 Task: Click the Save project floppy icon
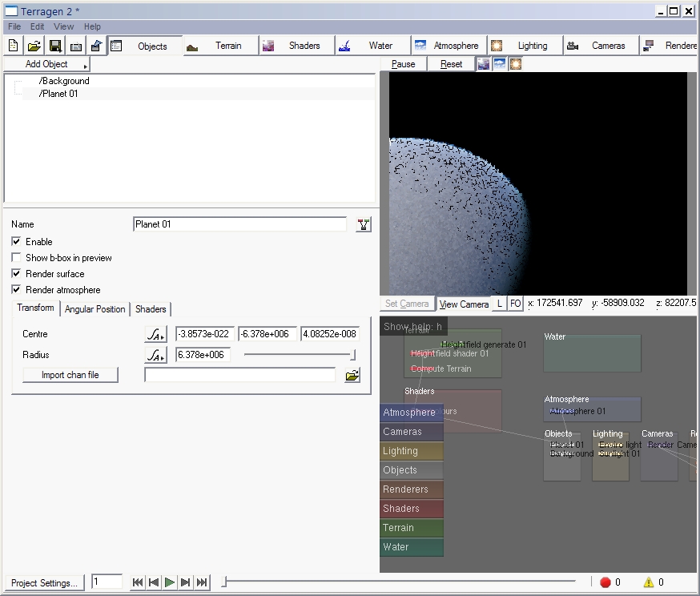tap(54, 46)
